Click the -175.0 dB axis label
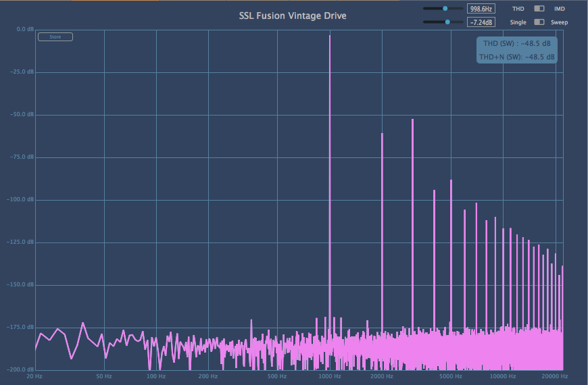This screenshot has height=385, width=588. [x=20, y=328]
